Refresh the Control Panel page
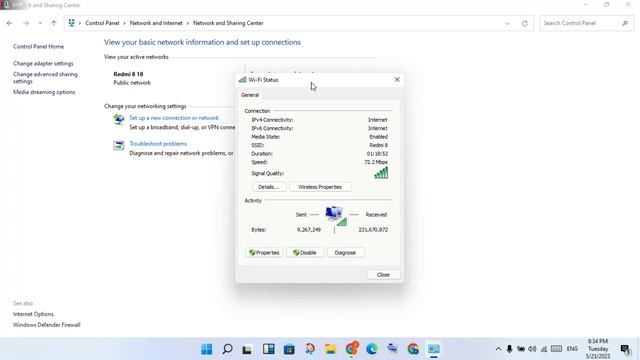 click(x=524, y=23)
